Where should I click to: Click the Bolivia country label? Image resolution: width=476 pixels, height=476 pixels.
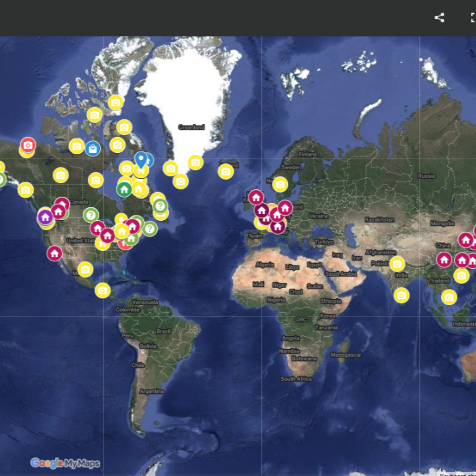tap(148, 346)
